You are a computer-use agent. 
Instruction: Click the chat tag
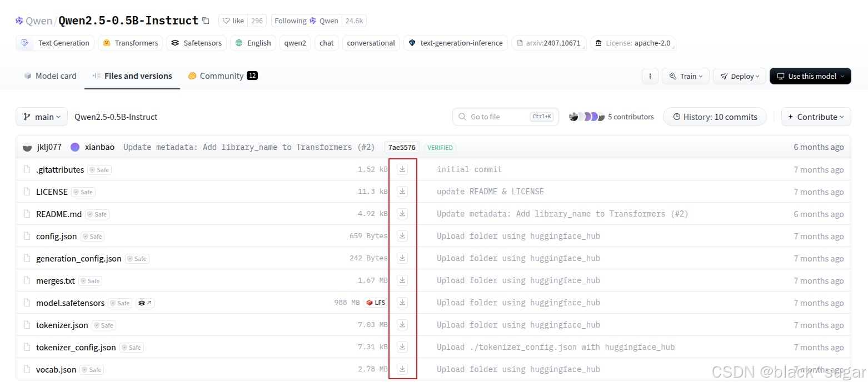click(x=327, y=43)
